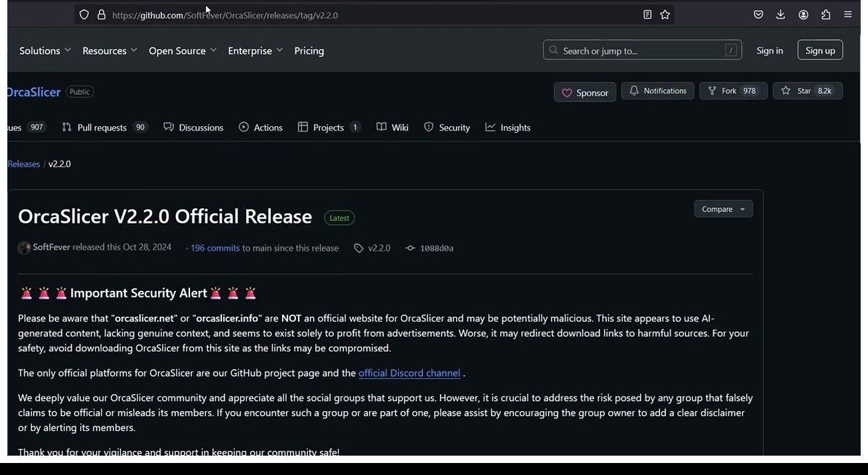
Task: Click the OrcaSlicer V2.2.0 Official Release title
Action: 165,216
